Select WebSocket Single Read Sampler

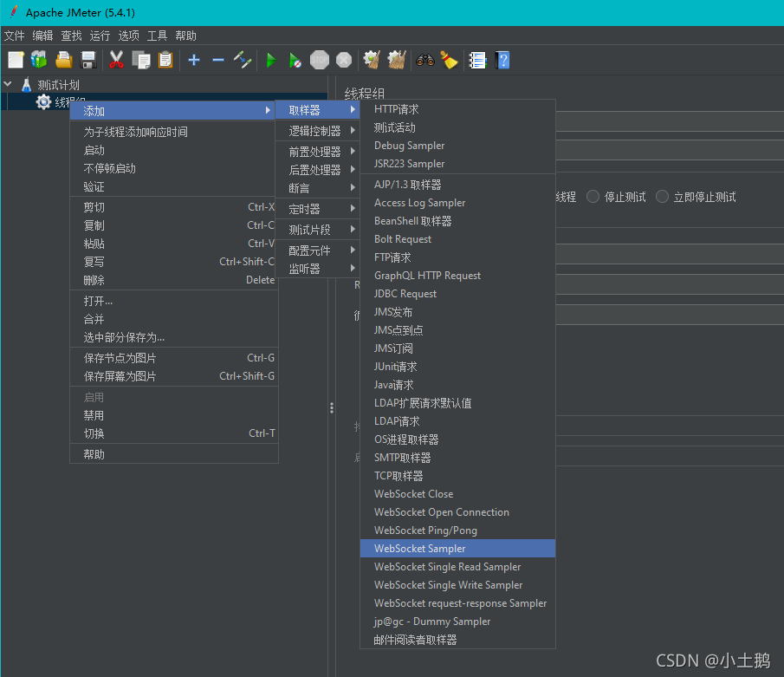click(457, 566)
